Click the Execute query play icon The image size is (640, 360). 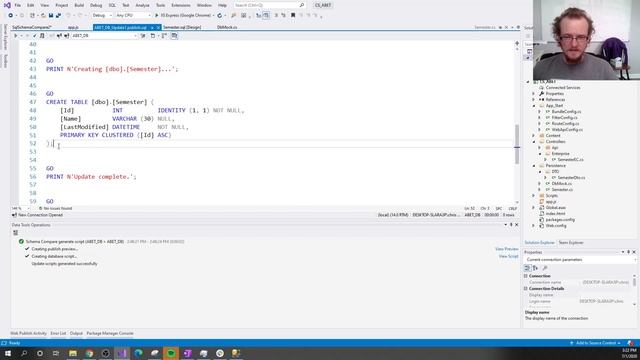pos(16,36)
